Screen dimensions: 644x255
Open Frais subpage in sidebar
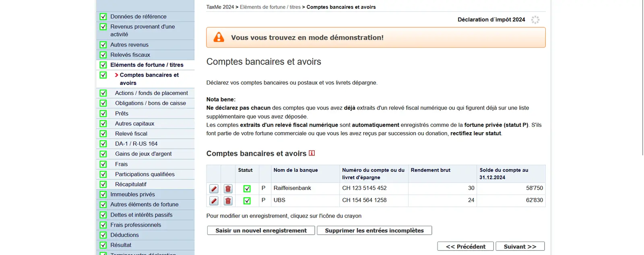(121, 164)
